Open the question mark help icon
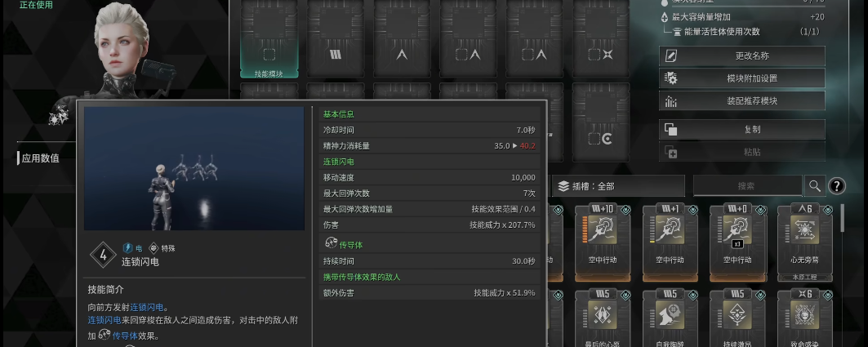 (x=836, y=186)
